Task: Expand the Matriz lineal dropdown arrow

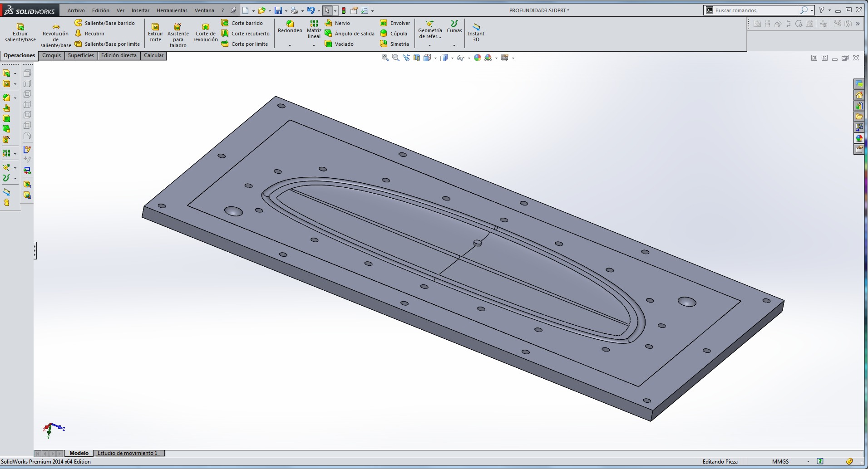Action: 314,45
